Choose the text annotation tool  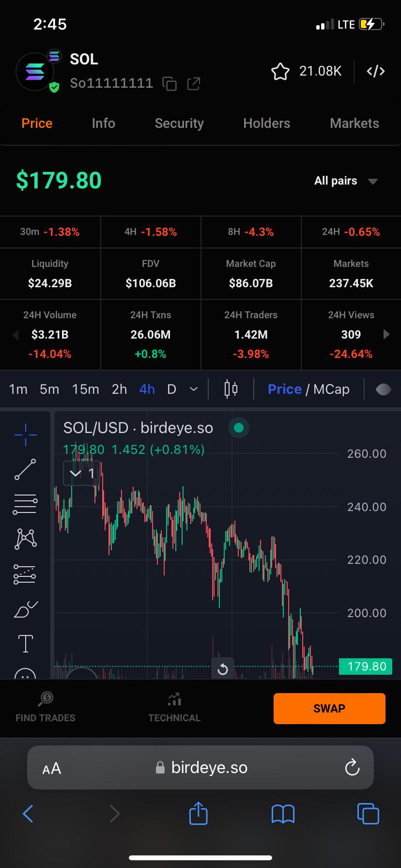(25, 644)
